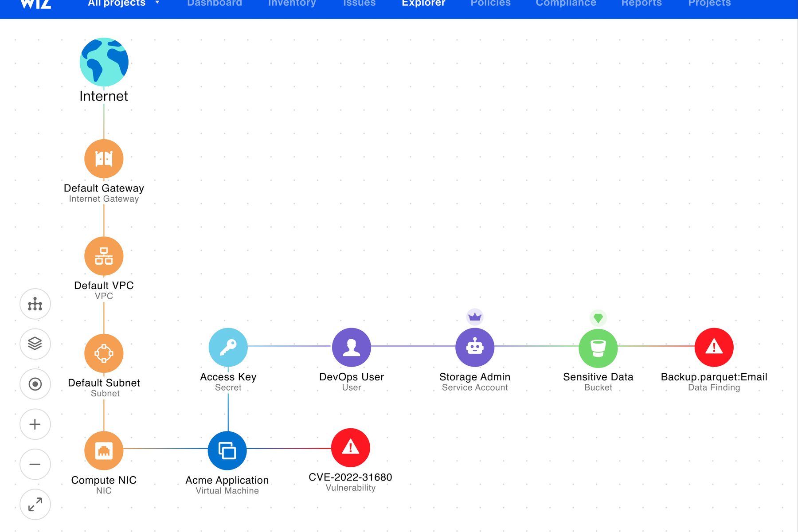Click the diamond badge above Sensitive Data
Viewport: 798px width, 532px height.
click(x=598, y=318)
